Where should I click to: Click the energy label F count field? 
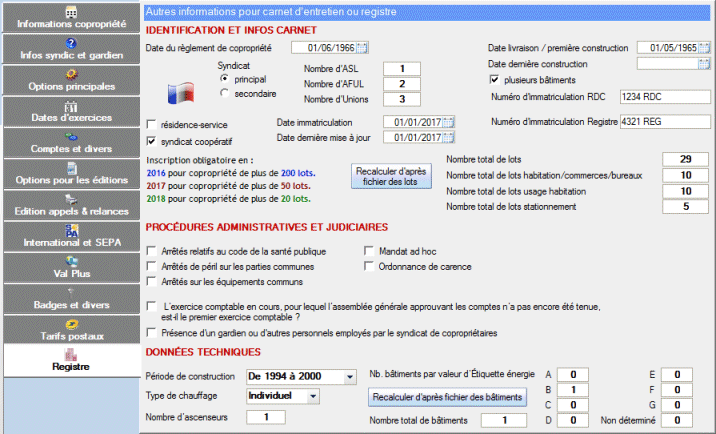click(x=677, y=390)
